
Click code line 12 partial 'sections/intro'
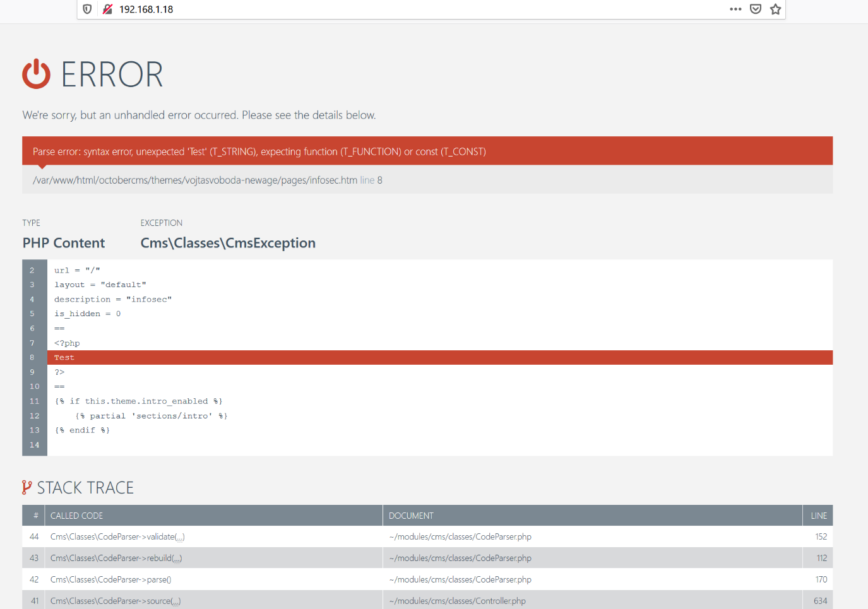(x=152, y=416)
